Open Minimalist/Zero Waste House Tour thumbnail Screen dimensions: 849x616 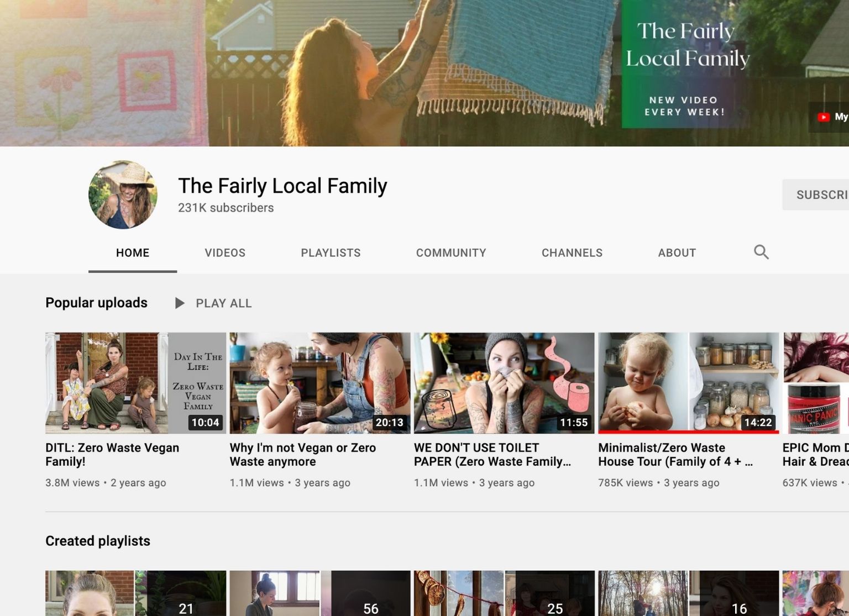(688, 383)
